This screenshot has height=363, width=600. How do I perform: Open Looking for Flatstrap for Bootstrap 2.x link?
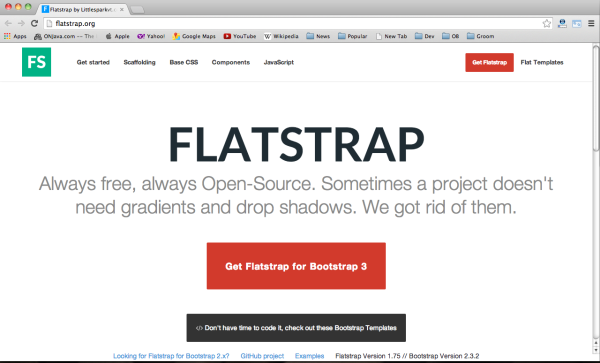171,356
